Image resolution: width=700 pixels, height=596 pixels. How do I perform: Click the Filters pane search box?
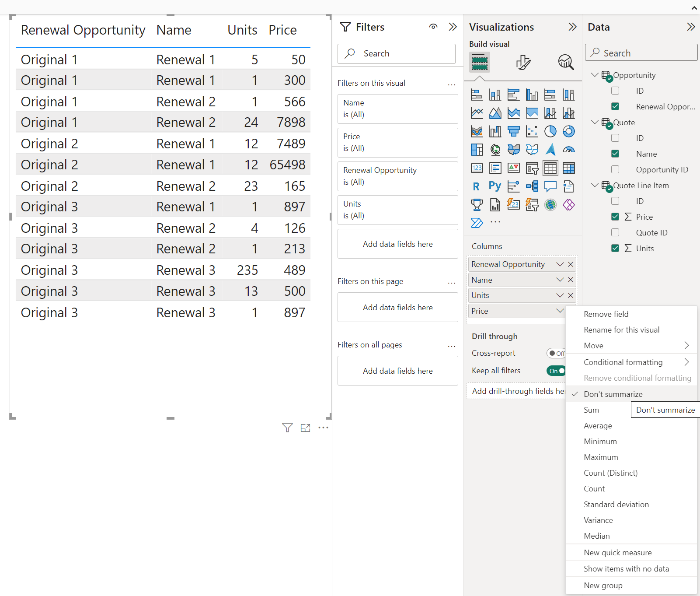coord(397,53)
